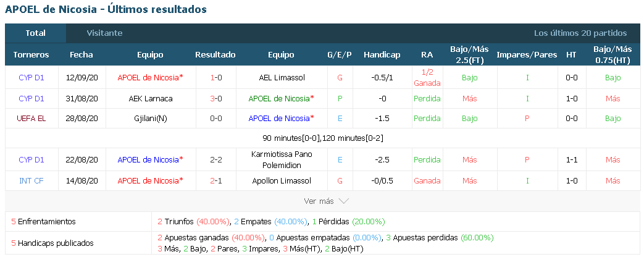Open Apollon Limassol team link
This screenshot has width=644, height=257.
(x=282, y=180)
